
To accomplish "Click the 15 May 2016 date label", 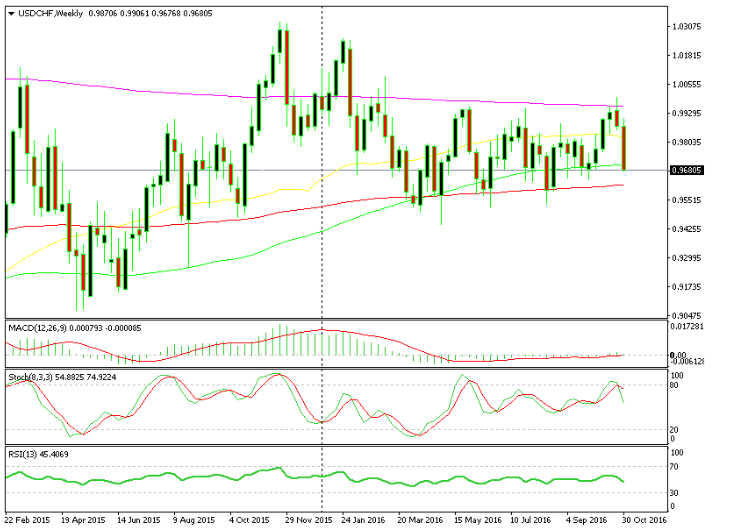I will (478, 520).
